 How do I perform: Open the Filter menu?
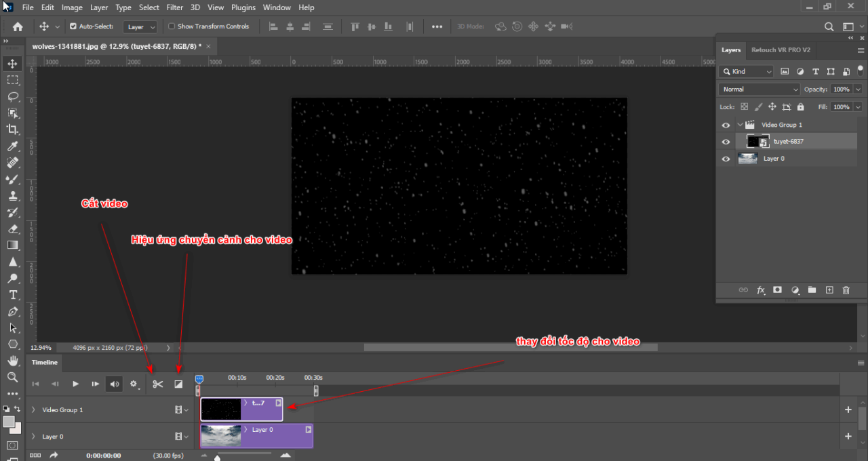point(174,7)
